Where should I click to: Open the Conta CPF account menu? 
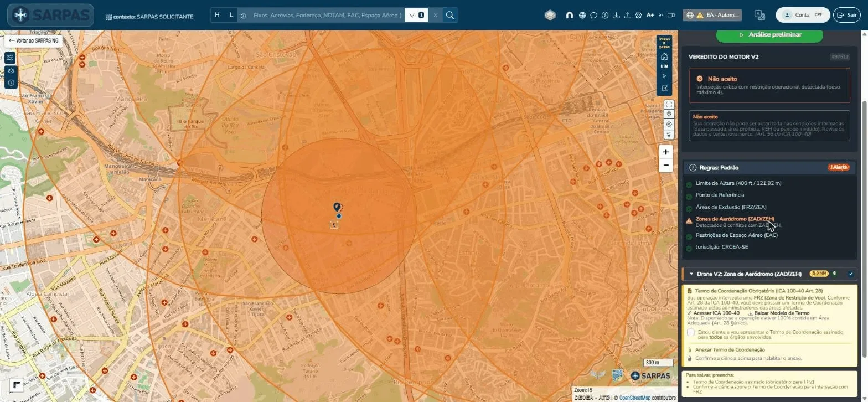click(803, 15)
